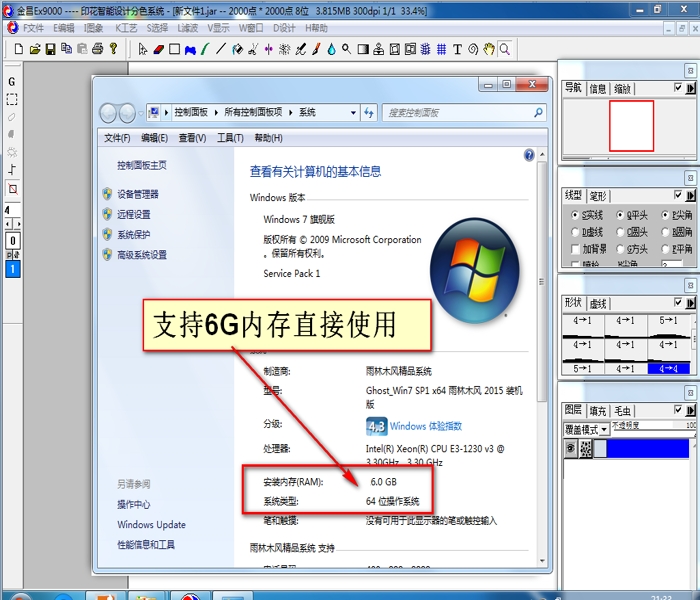The width and height of the screenshot is (700, 600).
Task: Toggle the eye visibility icon on the layer
Action: click(x=570, y=448)
